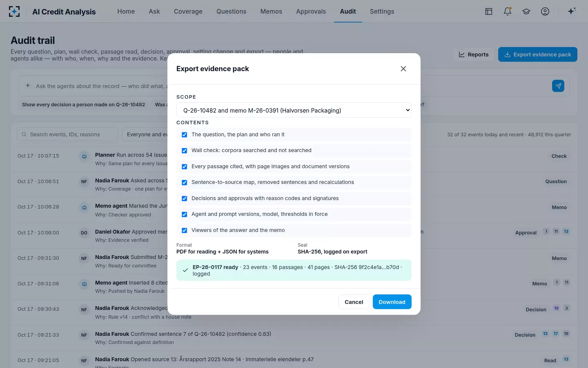Switch to the Coverage tab

pyautogui.click(x=188, y=11)
